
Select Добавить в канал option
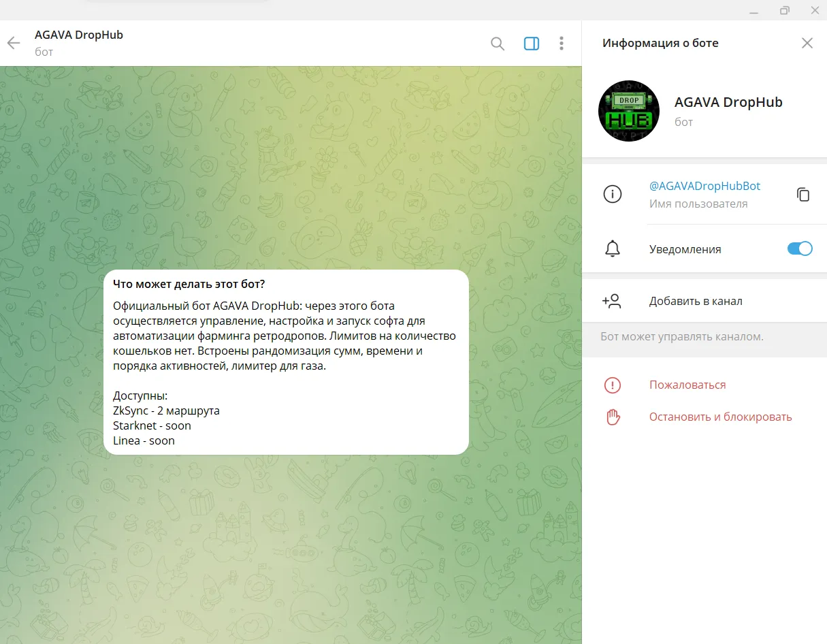click(x=696, y=301)
